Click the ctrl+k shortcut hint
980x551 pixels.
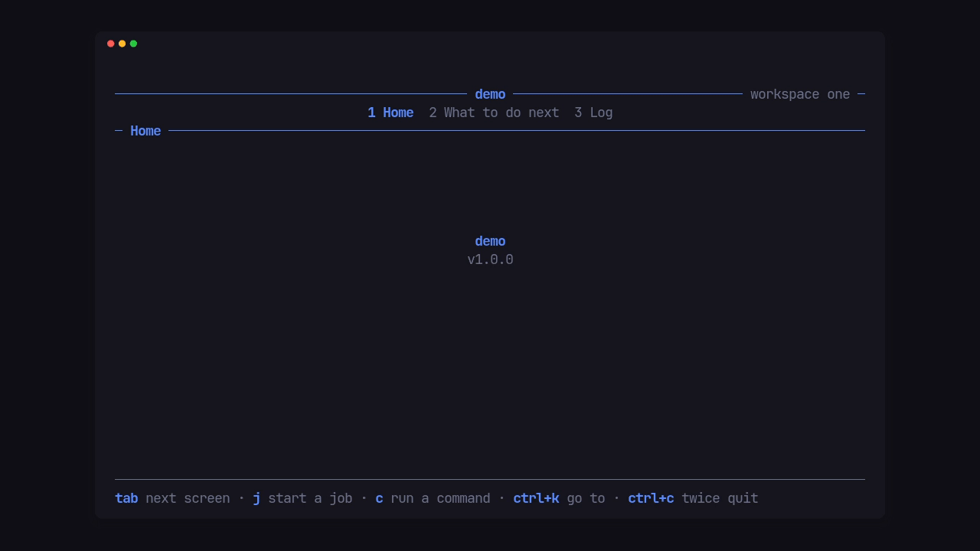[536, 498]
